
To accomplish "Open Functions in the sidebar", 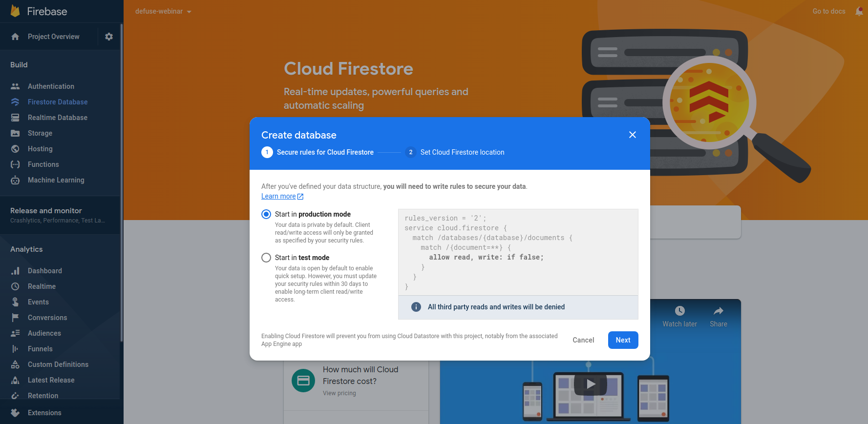I will 43,164.
